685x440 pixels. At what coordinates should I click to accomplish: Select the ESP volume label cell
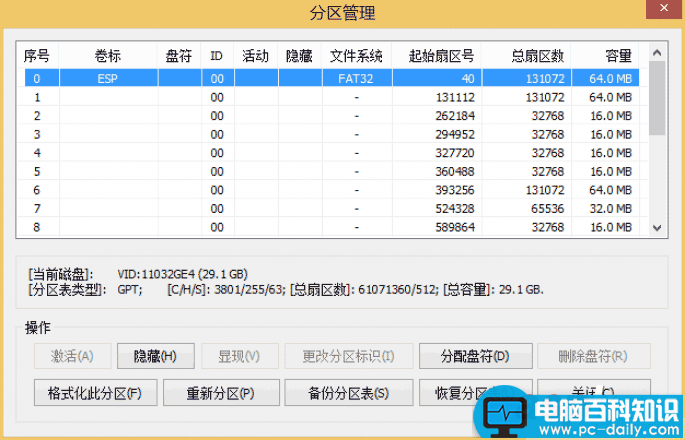coord(108,78)
